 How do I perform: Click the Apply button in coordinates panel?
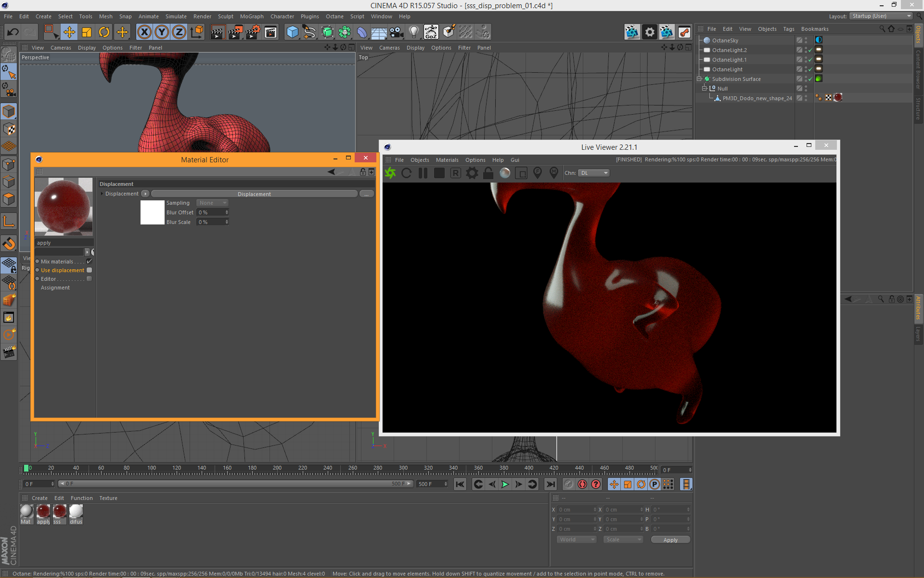pyautogui.click(x=670, y=540)
